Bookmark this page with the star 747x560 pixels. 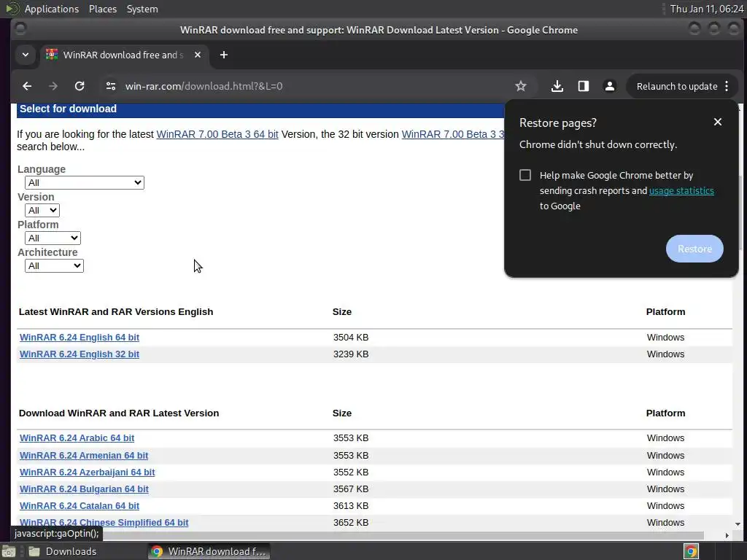click(521, 86)
